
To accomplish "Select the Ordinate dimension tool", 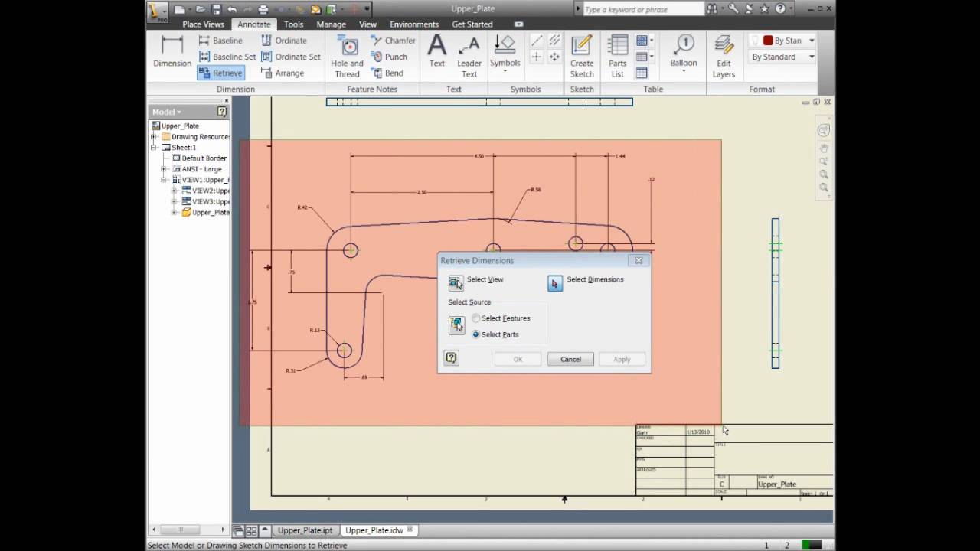I will pos(284,41).
